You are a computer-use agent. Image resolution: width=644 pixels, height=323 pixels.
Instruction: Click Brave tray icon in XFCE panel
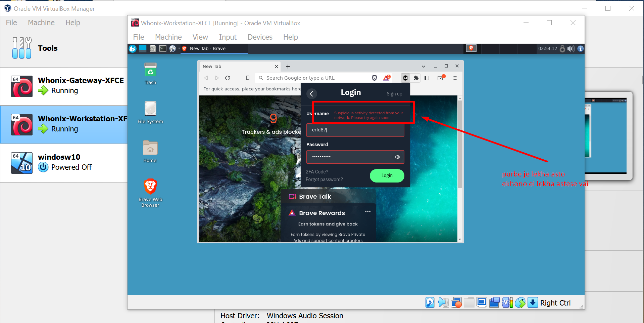pos(471,48)
